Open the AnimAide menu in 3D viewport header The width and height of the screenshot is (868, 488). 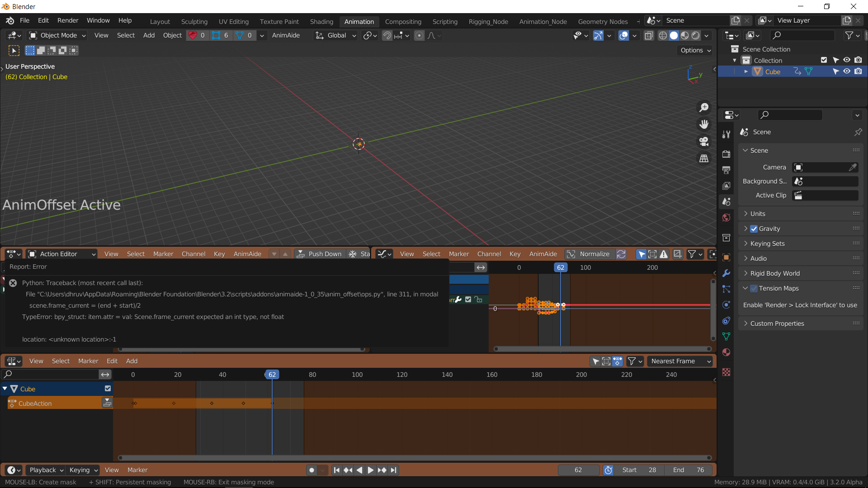click(x=286, y=35)
